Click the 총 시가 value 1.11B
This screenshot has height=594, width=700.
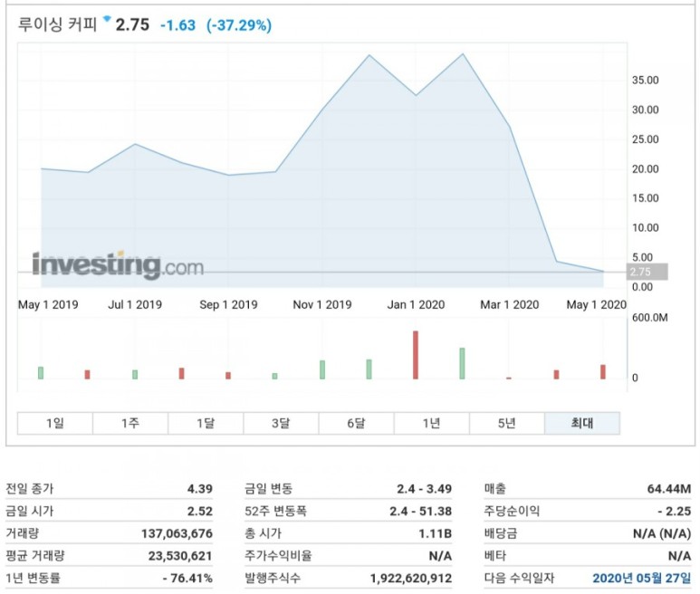(x=436, y=533)
